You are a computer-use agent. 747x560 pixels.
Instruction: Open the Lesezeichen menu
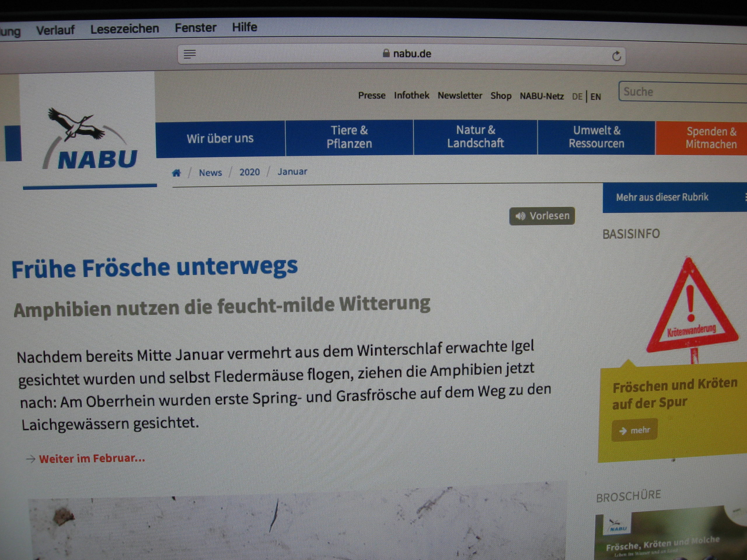125,29
